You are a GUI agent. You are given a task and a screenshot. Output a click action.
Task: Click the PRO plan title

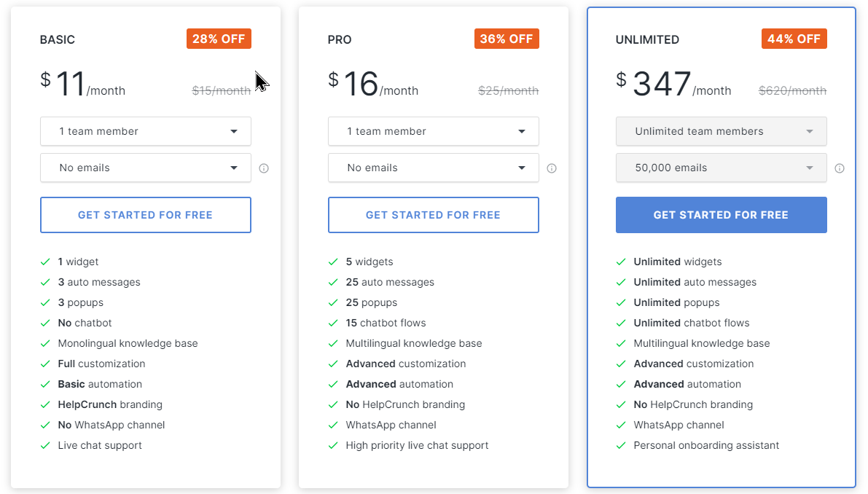coord(340,40)
